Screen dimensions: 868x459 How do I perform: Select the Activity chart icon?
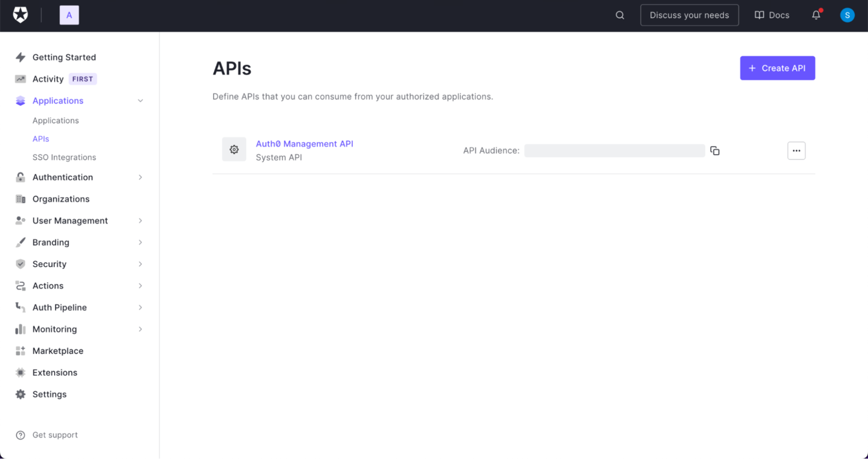coord(21,79)
